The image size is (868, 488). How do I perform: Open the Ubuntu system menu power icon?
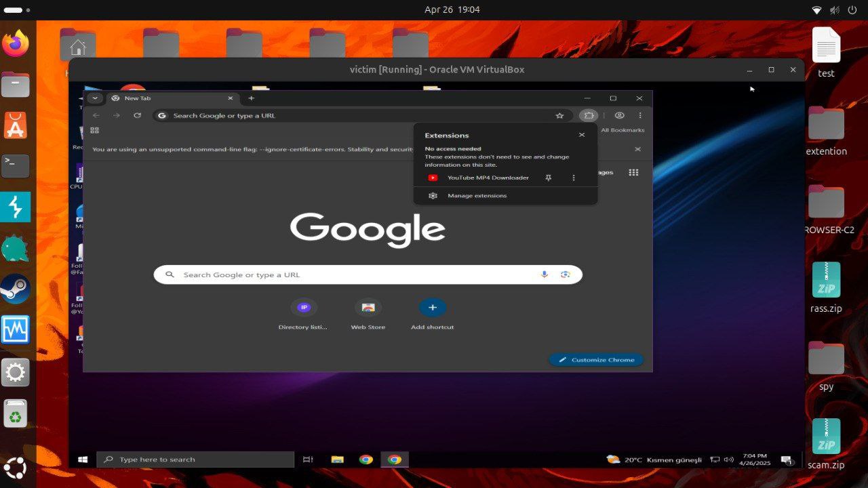point(852,9)
